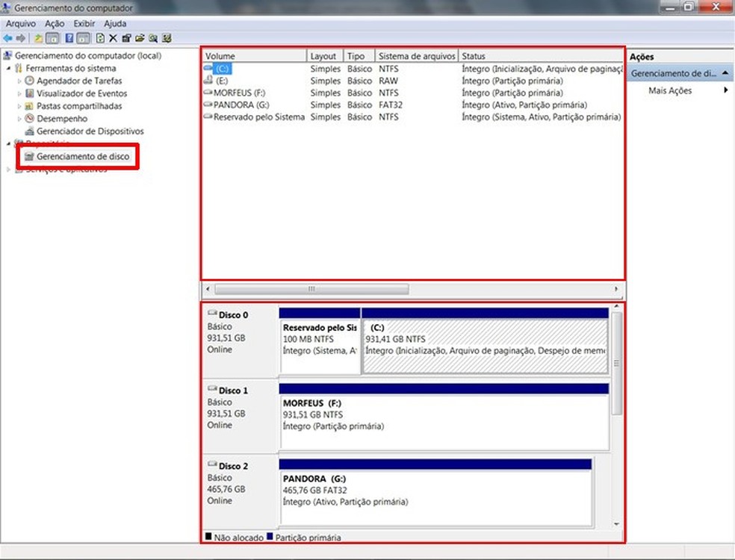735x560 pixels.
Task: Select Visualizador de Eventos in the tree
Action: point(82,94)
